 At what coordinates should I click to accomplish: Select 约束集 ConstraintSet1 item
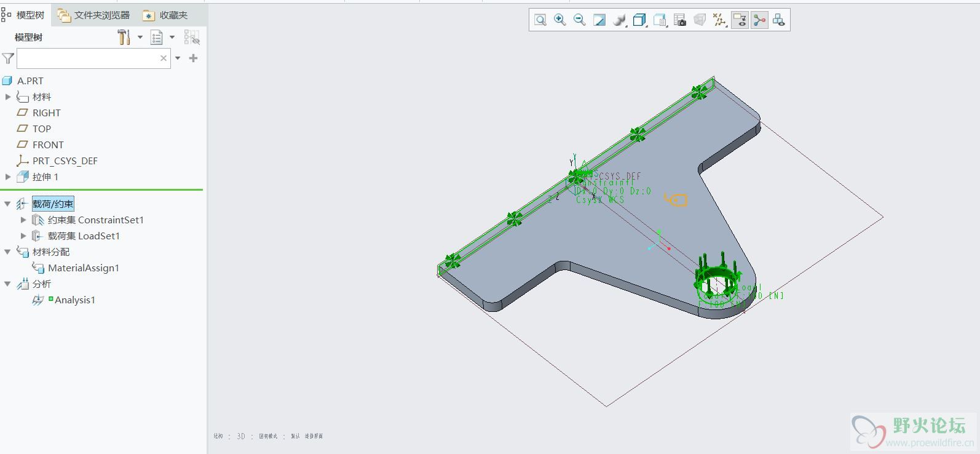[x=96, y=220]
